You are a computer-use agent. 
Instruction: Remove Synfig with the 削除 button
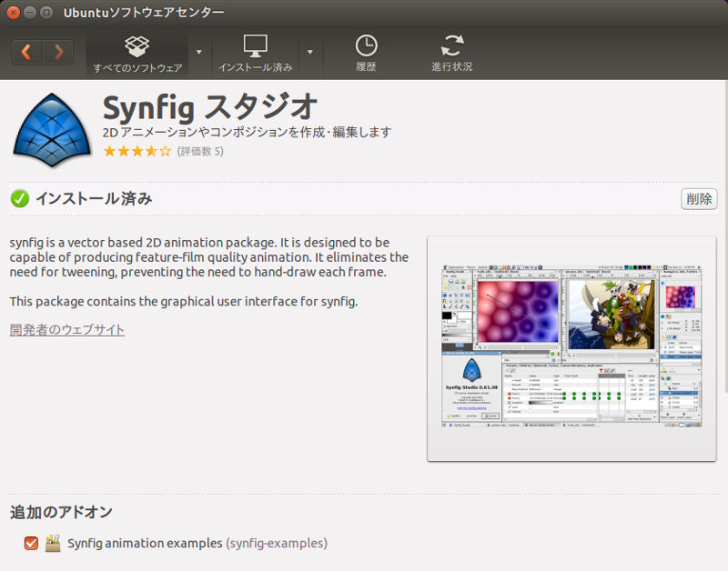click(x=699, y=199)
